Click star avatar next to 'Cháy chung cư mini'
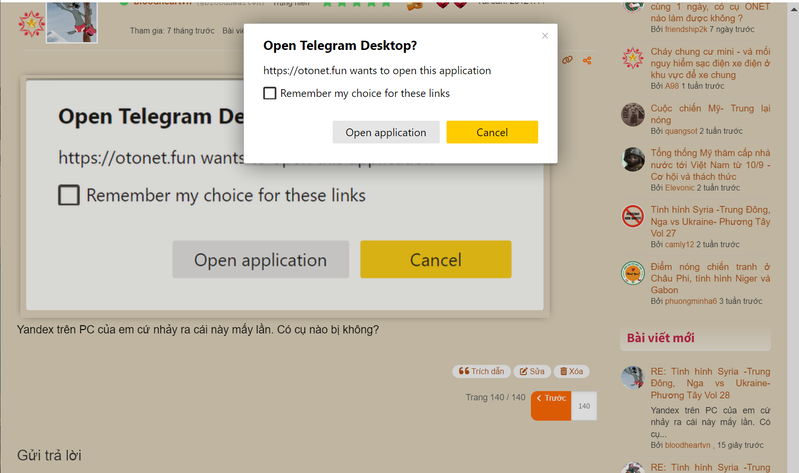The width and height of the screenshot is (799, 473). 633,58
